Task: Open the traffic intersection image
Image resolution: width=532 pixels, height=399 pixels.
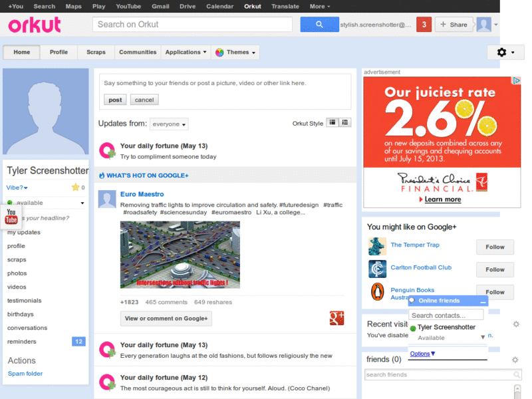Action: [x=180, y=255]
